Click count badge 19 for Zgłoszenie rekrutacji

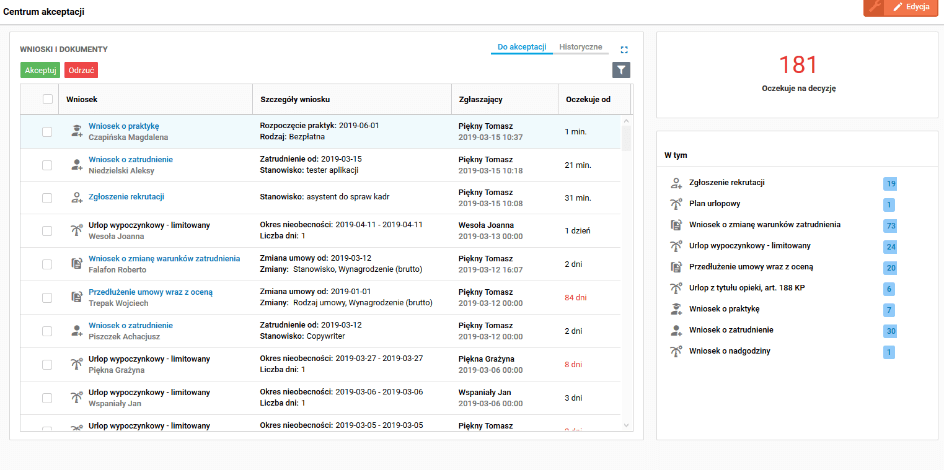[x=889, y=184]
